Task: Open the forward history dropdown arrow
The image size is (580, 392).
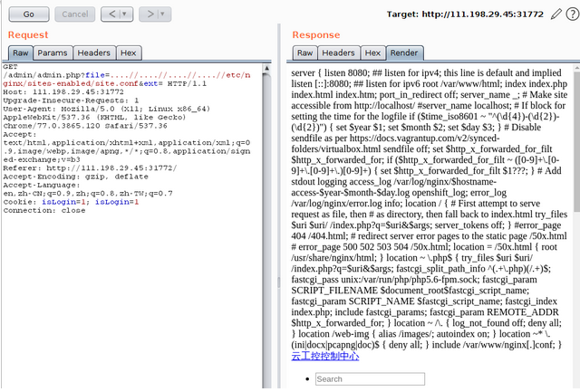Action: pos(164,14)
